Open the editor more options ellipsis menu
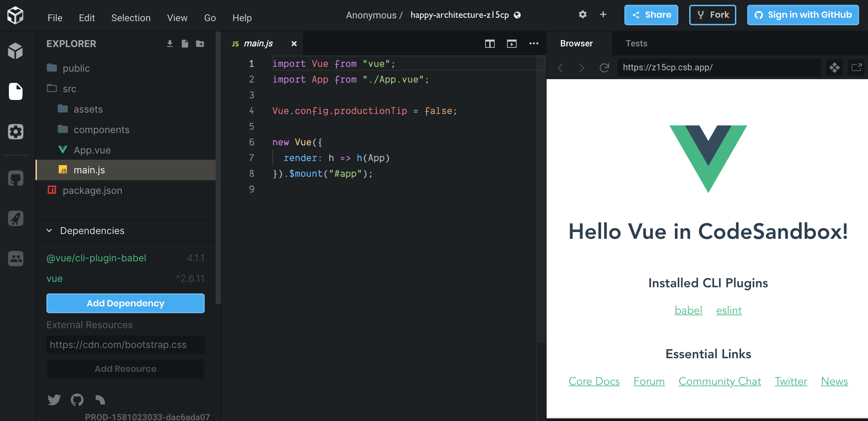868x421 pixels. 534,44
